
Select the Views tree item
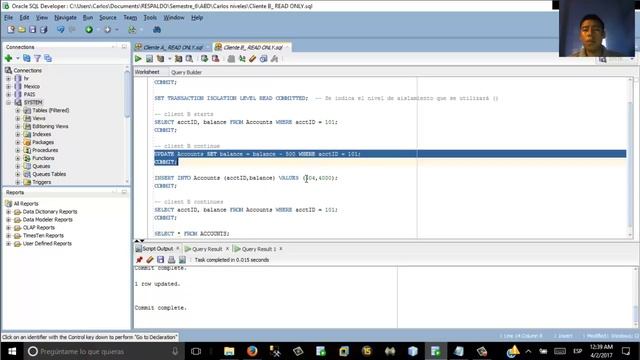39,118
